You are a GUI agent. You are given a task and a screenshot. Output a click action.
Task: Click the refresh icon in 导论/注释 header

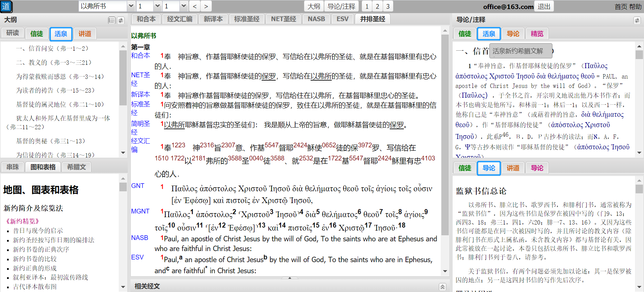pyautogui.click(x=637, y=20)
